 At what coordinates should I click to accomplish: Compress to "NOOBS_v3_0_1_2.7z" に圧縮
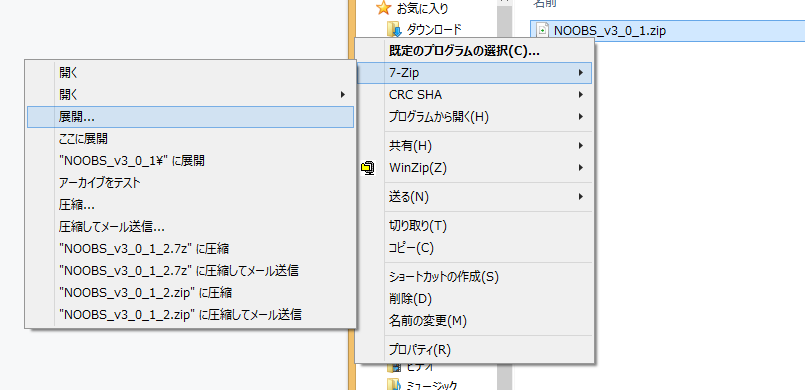(190, 249)
